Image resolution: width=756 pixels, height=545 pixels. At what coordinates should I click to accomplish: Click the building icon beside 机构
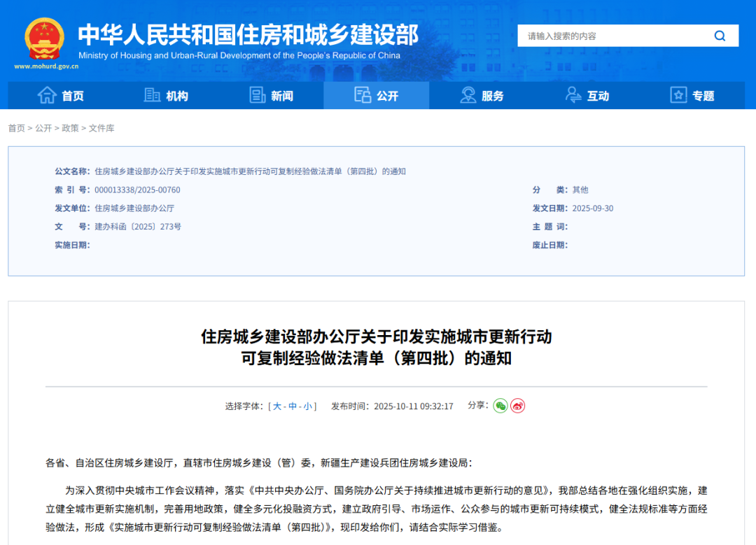[152, 95]
